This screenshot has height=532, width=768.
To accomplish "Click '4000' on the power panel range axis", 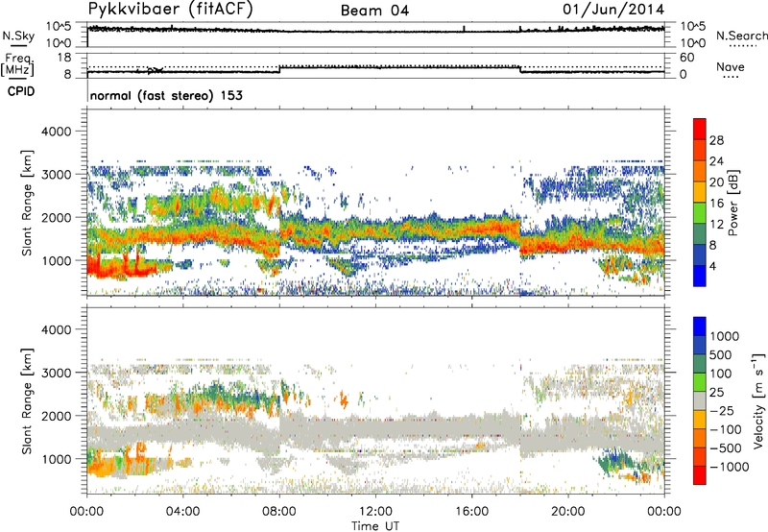I will pyautogui.click(x=56, y=132).
